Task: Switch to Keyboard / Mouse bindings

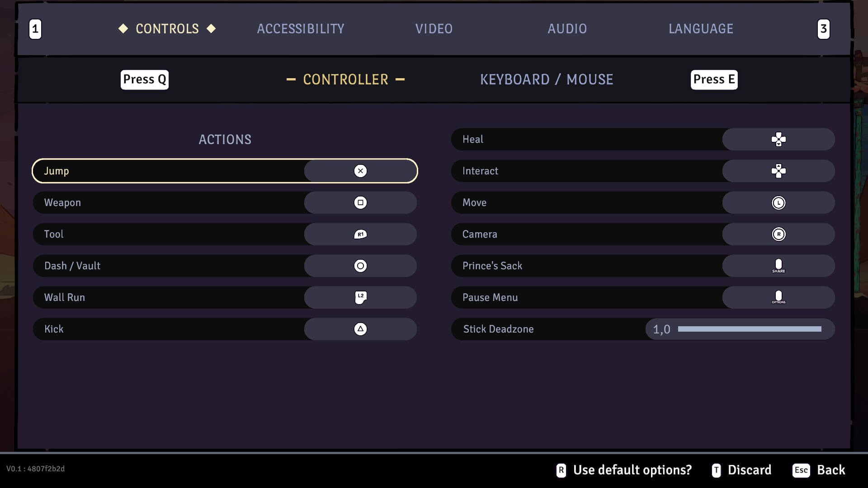Action: pos(546,80)
